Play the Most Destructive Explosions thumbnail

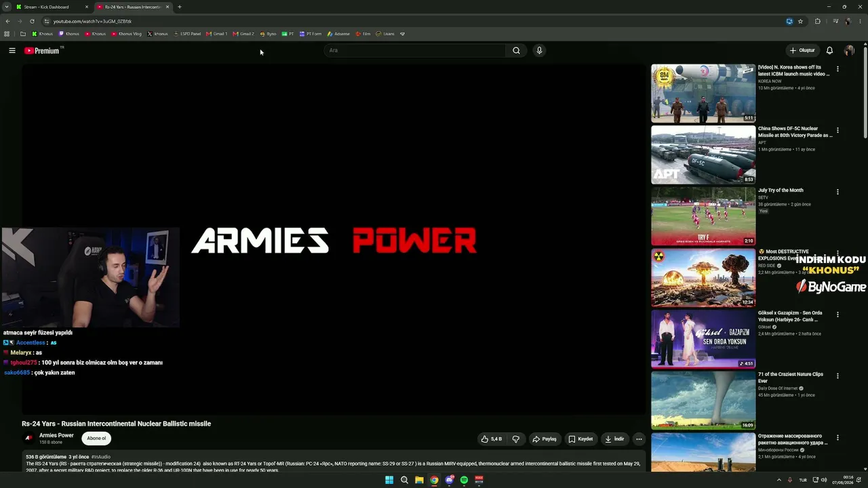pyautogui.click(x=703, y=277)
